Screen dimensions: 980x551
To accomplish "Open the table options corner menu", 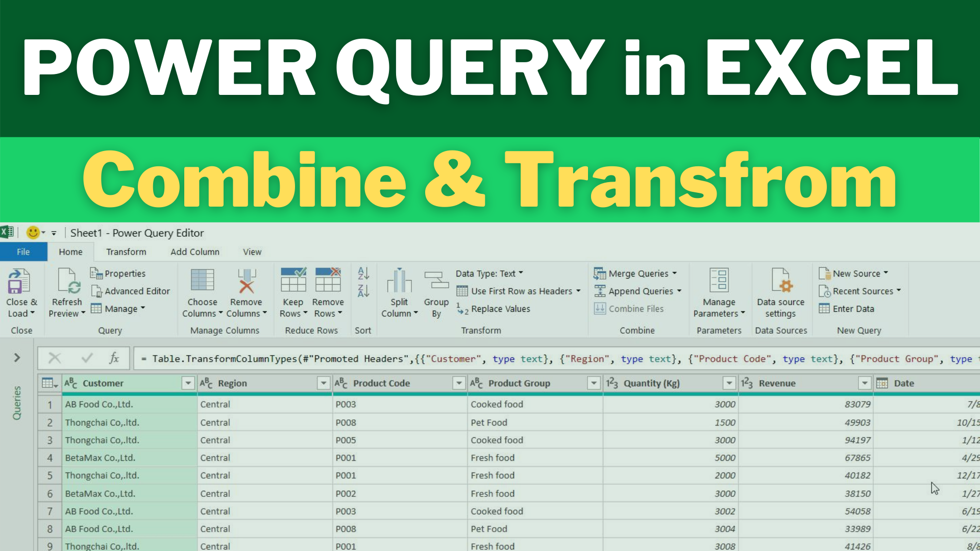I will (x=50, y=383).
